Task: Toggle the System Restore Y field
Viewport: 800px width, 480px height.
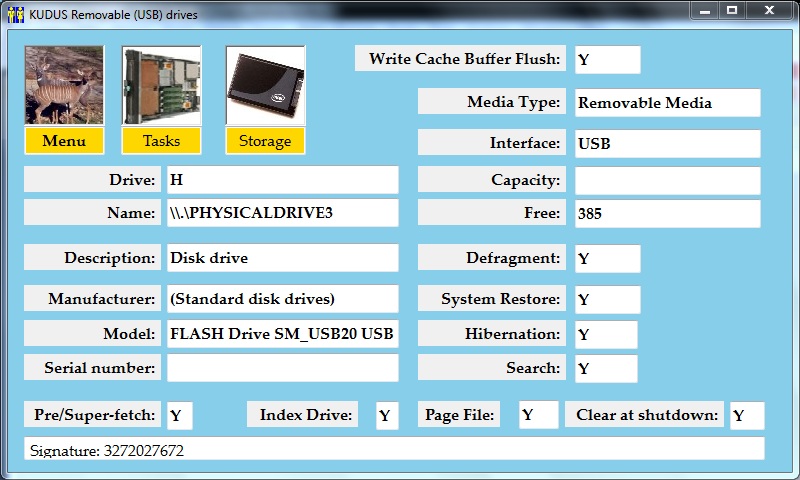Action: tap(607, 299)
